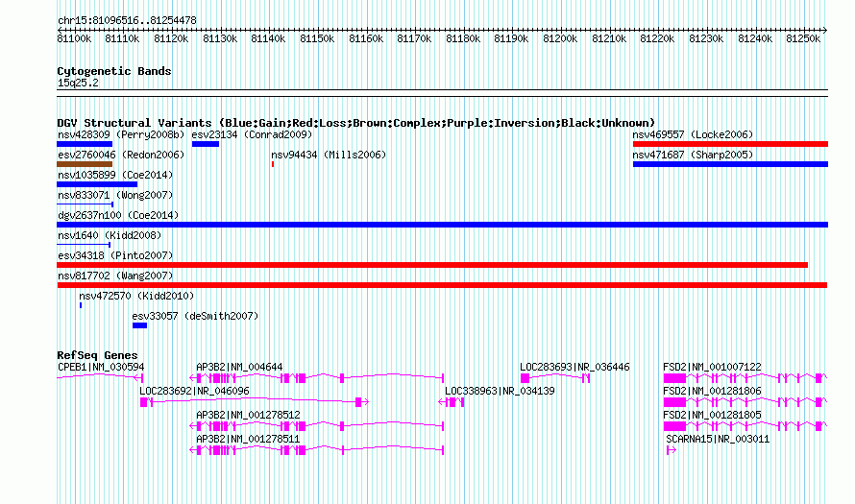Click the chr15:81096516..81254478 coordinate label
Screen dimensions: 855x504
pyautogui.click(x=127, y=21)
